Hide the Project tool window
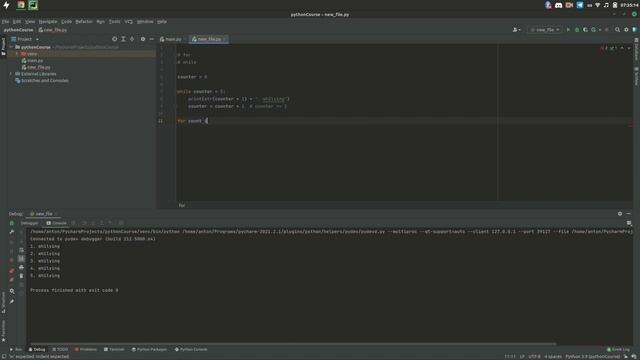Viewport: 640px width, 360px height. (x=151, y=39)
